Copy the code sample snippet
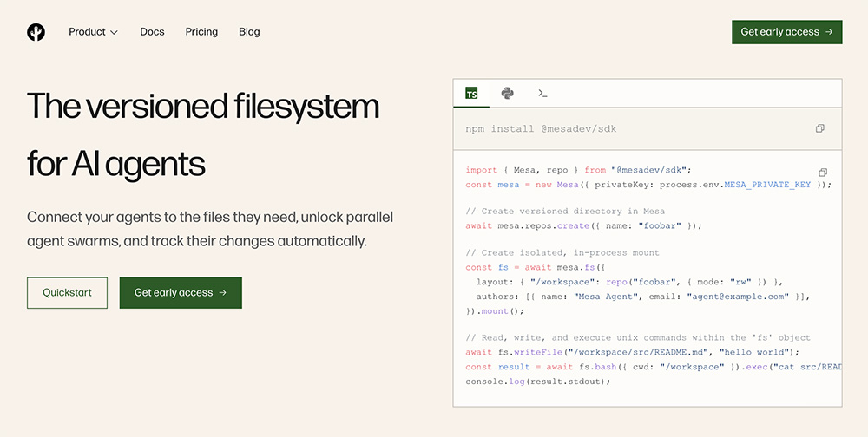The height and width of the screenshot is (437, 868). coord(823,172)
